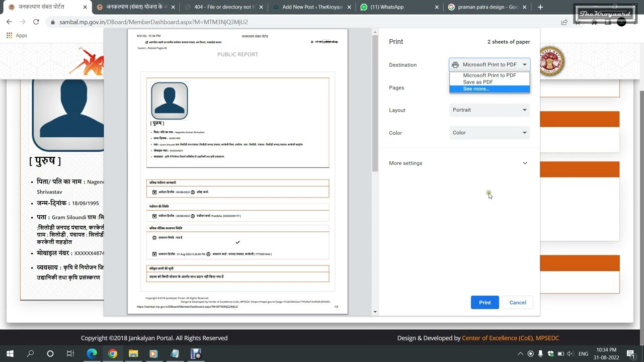Image resolution: width=644 pixels, height=362 pixels.
Task: Click print preview scrollbar up arrow
Action: [375, 32]
